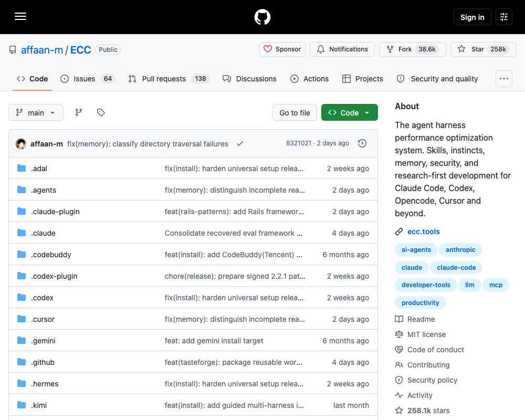The image size is (525, 420).
Task: Open the Actions tab
Action: pyautogui.click(x=309, y=79)
